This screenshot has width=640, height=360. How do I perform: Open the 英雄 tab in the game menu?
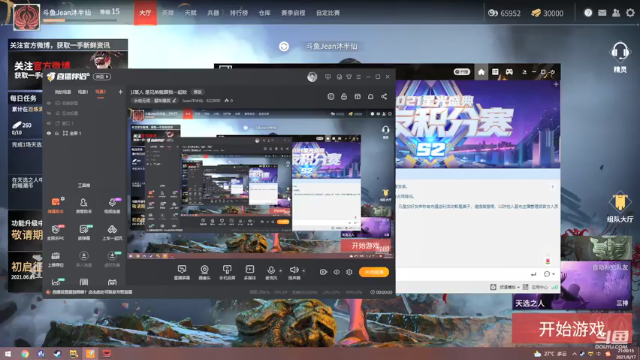point(168,13)
